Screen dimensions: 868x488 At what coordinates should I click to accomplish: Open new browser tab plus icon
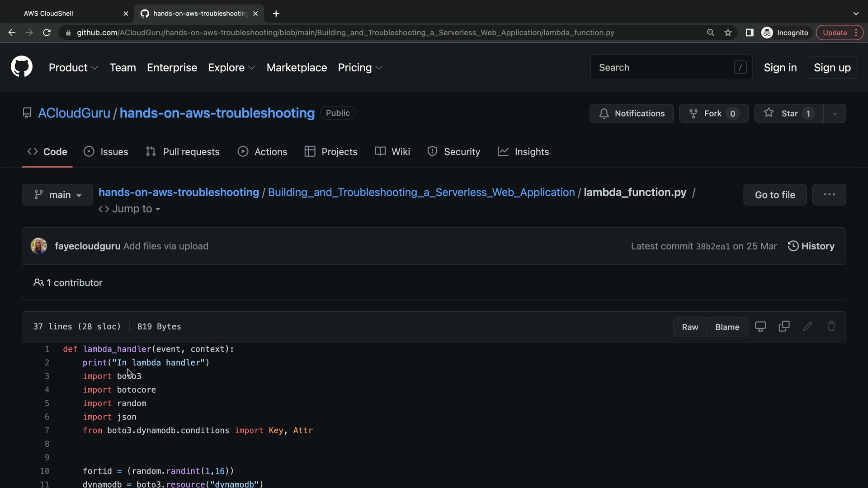pyautogui.click(x=276, y=14)
